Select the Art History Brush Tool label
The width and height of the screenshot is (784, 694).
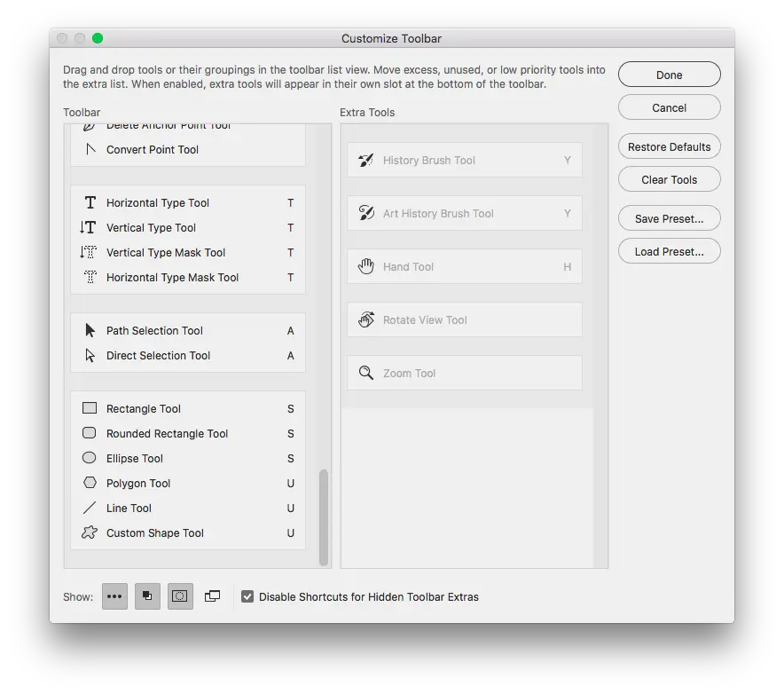pyautogui.click(x=438, y=214)
